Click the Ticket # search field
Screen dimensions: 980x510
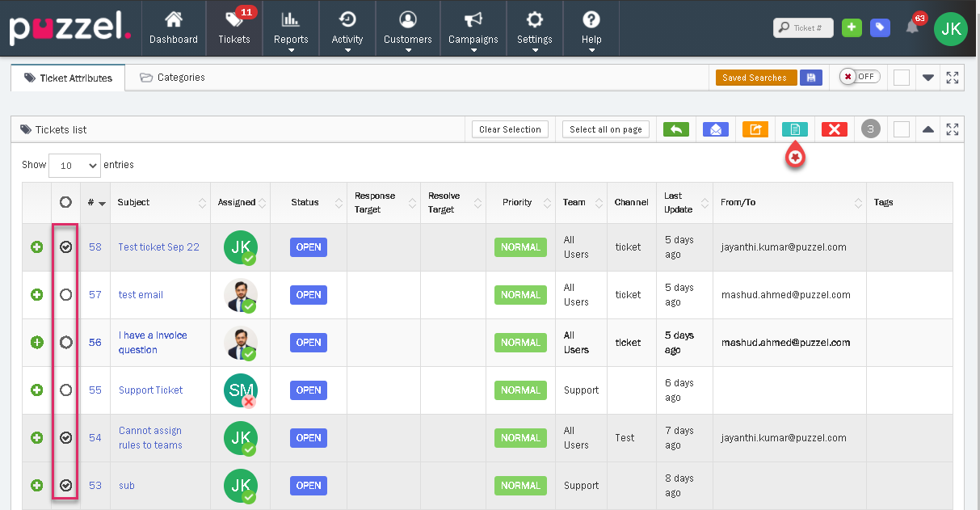pos(803,27)
